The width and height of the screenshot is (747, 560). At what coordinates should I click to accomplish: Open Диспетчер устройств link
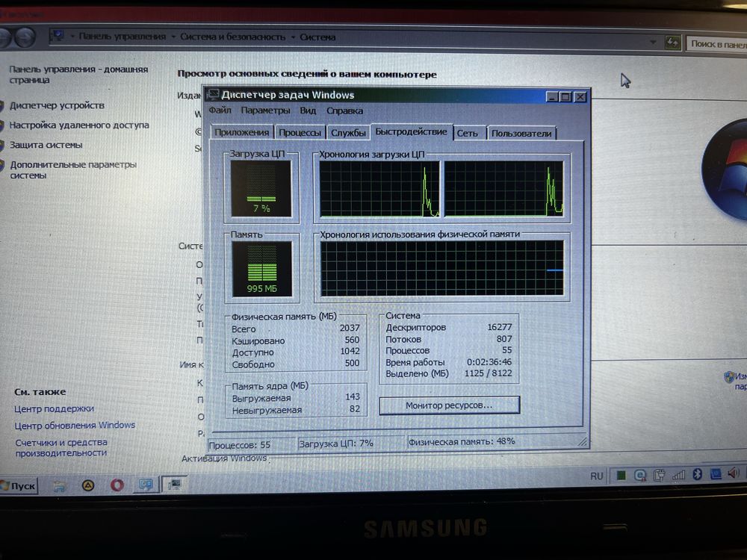point(58,105)
